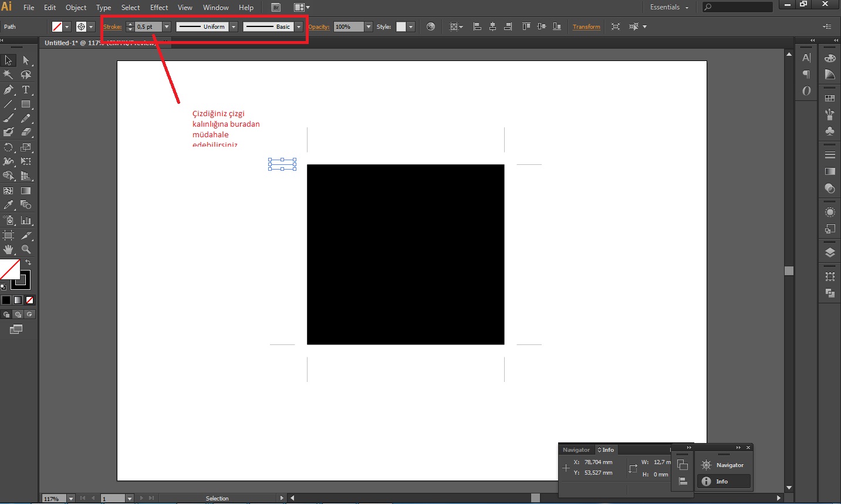Select the Type tool

[26, 90]
